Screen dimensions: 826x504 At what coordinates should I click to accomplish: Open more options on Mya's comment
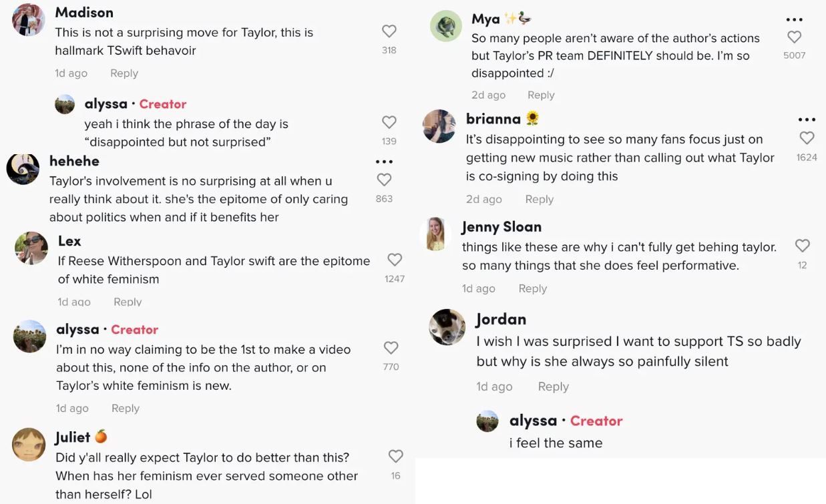click(794, 19)
